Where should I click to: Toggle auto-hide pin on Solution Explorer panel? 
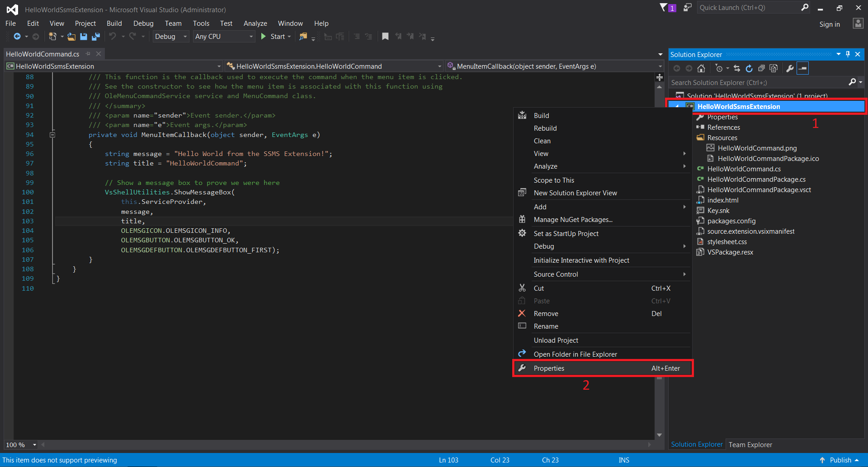[x=848, y=54]
